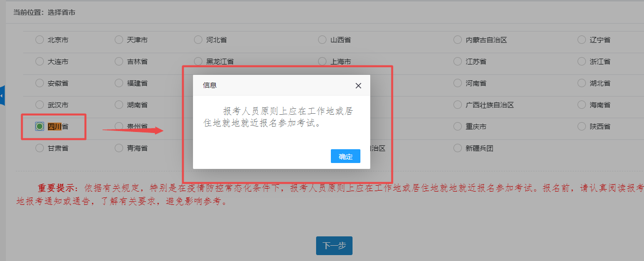Click the 确定 button in dialog

tap(345, 157)
